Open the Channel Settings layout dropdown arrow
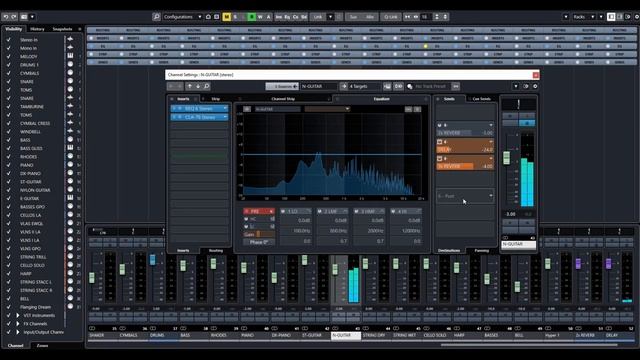Image resolution: width=640 pixels, height=360 pixels. point(516,86)
